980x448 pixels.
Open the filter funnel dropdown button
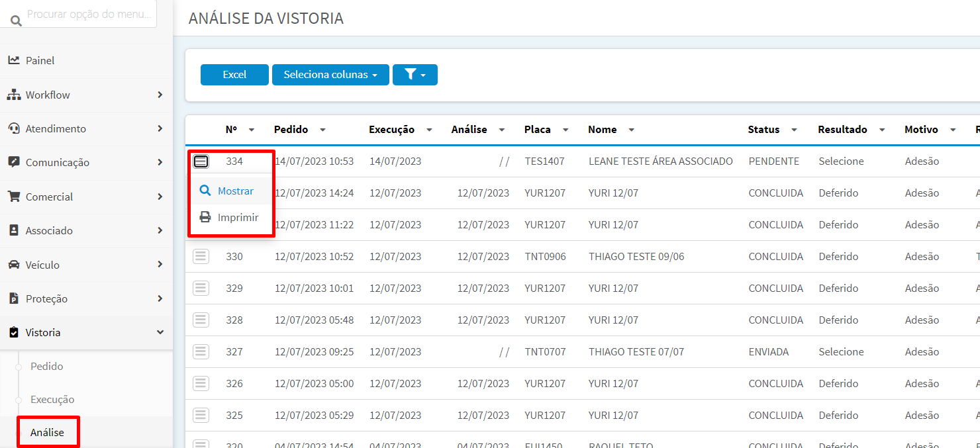point(415,75)
